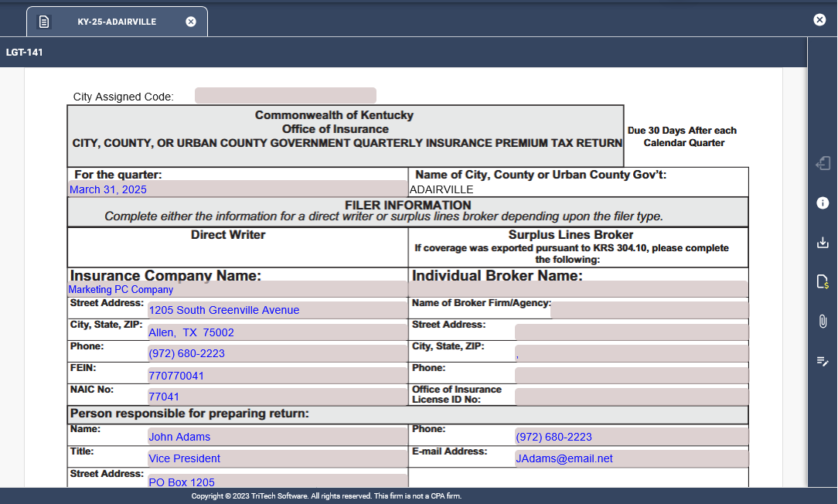Click the Individual Broker Name field
Screen dimensions: 838x504
[x=578, y=289]
